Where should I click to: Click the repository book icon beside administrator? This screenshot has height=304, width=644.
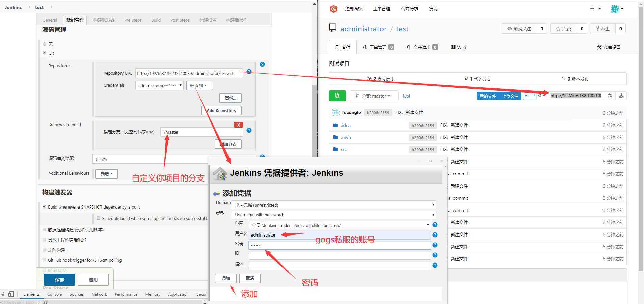[333, 28]
